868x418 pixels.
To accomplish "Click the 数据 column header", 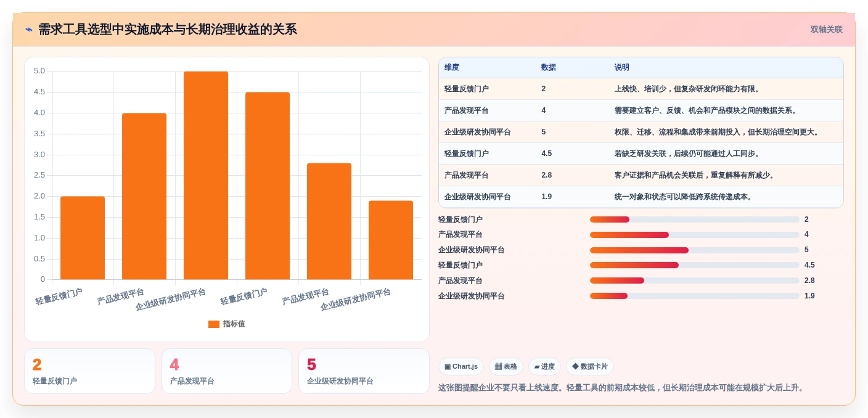I will click(549, 67).
